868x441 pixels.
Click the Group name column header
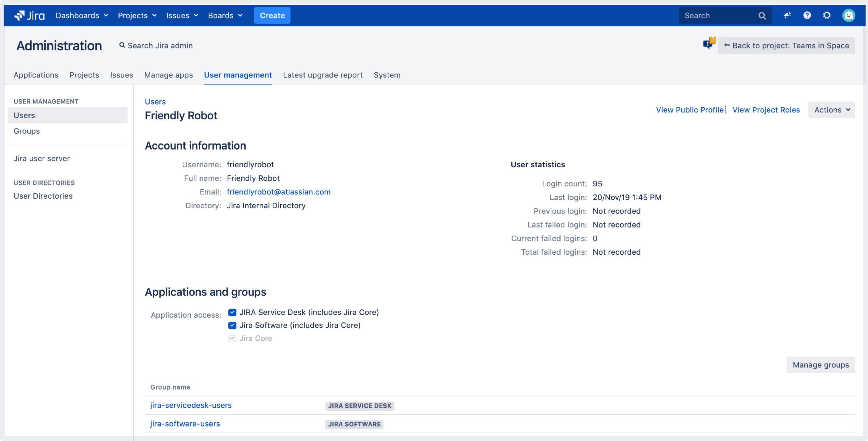170,387
